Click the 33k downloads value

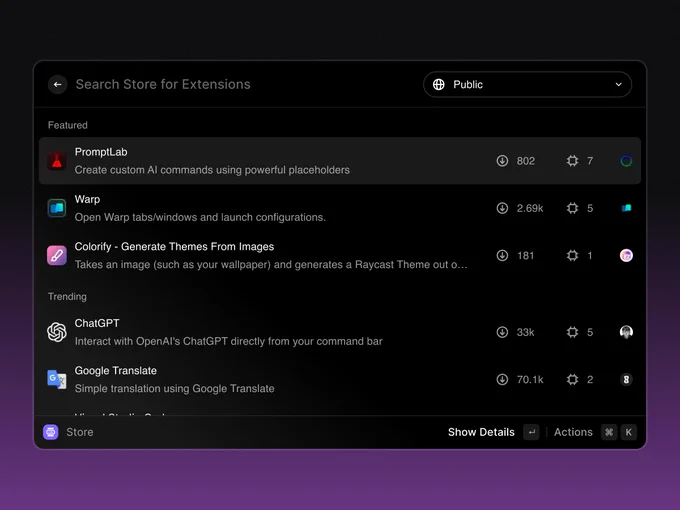click(526, 332)
